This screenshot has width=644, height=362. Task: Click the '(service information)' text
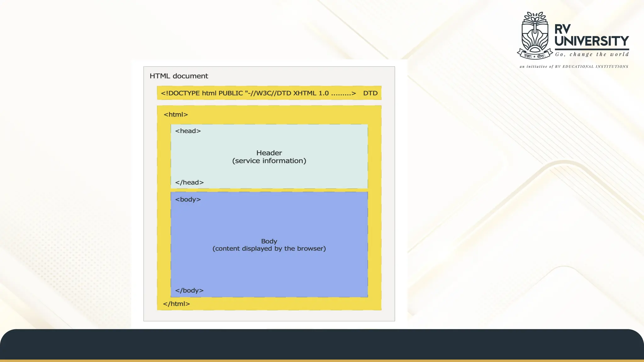coord(269,161)
